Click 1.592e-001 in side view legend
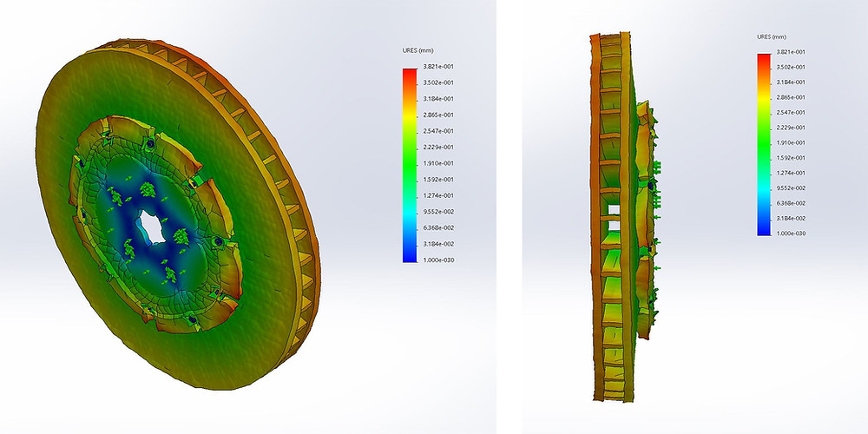Viewport: 868px width, 434px height. point(792,158)
